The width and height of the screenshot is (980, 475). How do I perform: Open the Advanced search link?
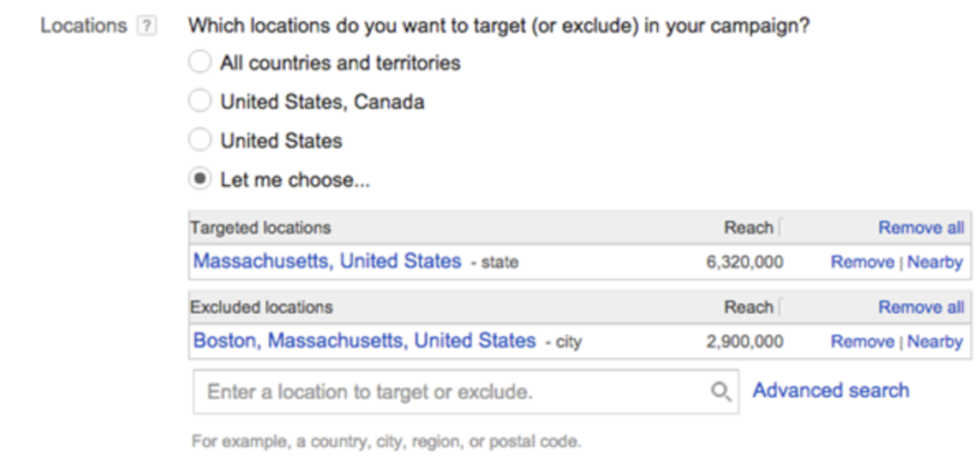tap(831, 391)
